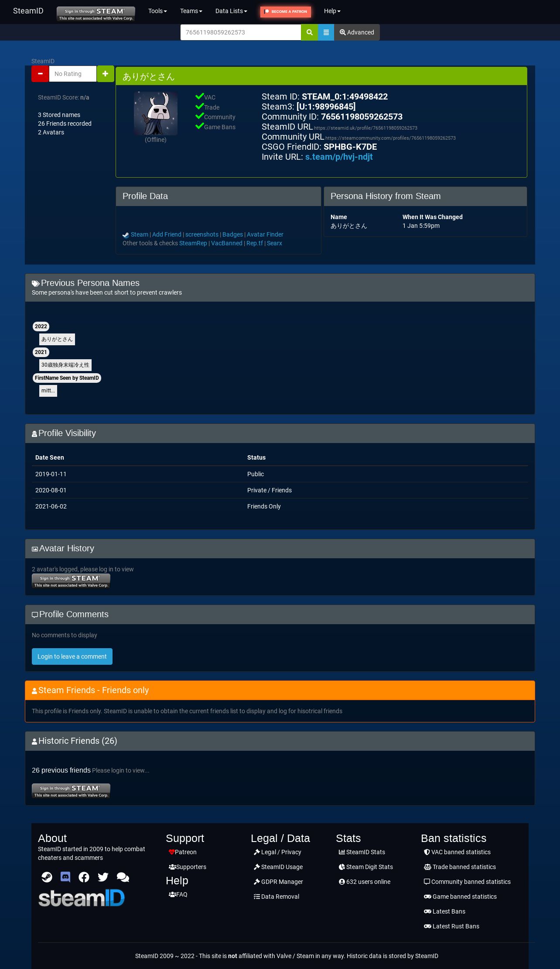Open the Teams dropdown menu
This screenshot has width=560, height=969.
pos(191,11)
